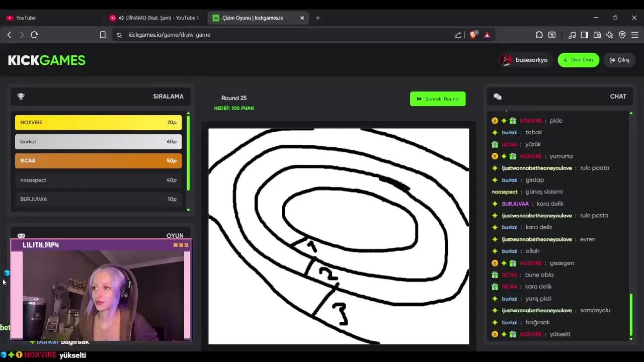The image size is (644, 362).
Task: Click Round 25 label
Action: click(x=234, y=98)
